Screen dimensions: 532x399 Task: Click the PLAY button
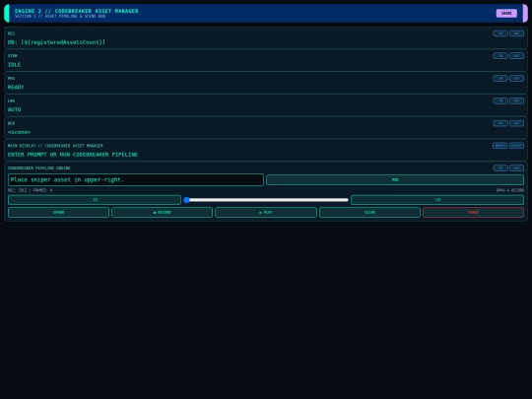point(266,213)
